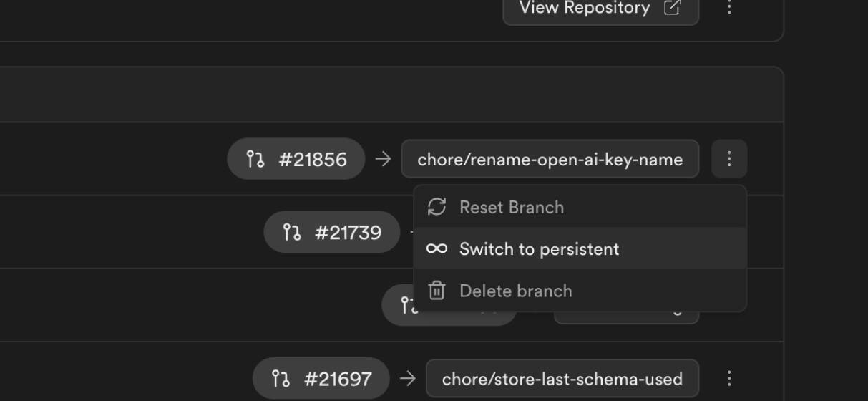Open pull request badge #21697

(321, 378)
